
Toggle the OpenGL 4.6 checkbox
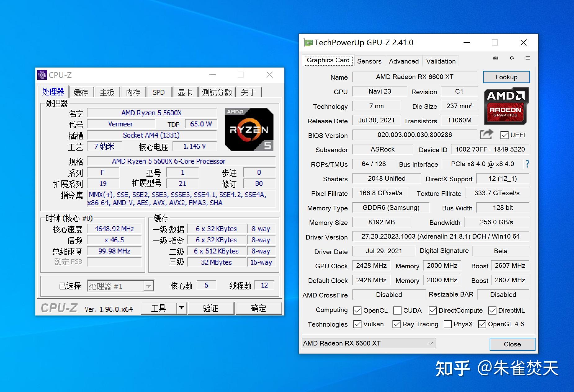pos(482,324)
